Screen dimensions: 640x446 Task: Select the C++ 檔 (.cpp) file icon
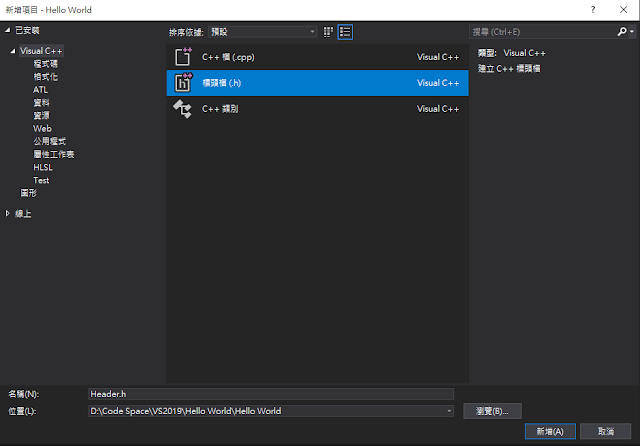click(183, 57)
